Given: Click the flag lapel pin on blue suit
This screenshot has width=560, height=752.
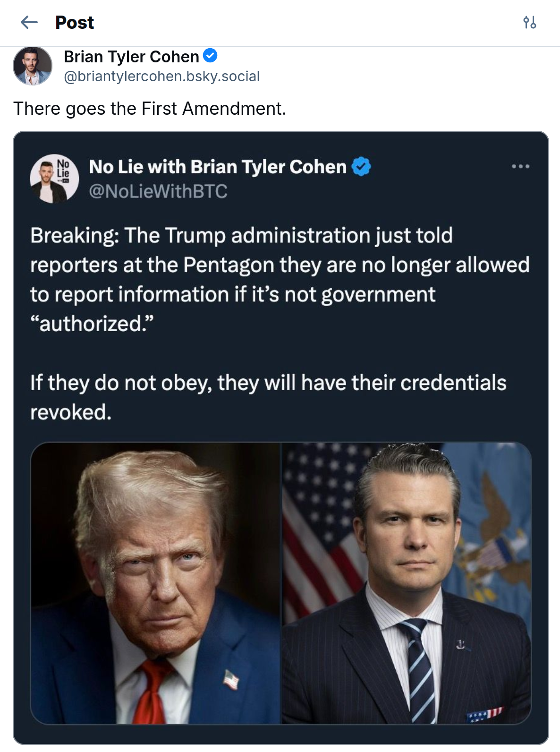Looking at the screenshot, I should click(231, 680).
